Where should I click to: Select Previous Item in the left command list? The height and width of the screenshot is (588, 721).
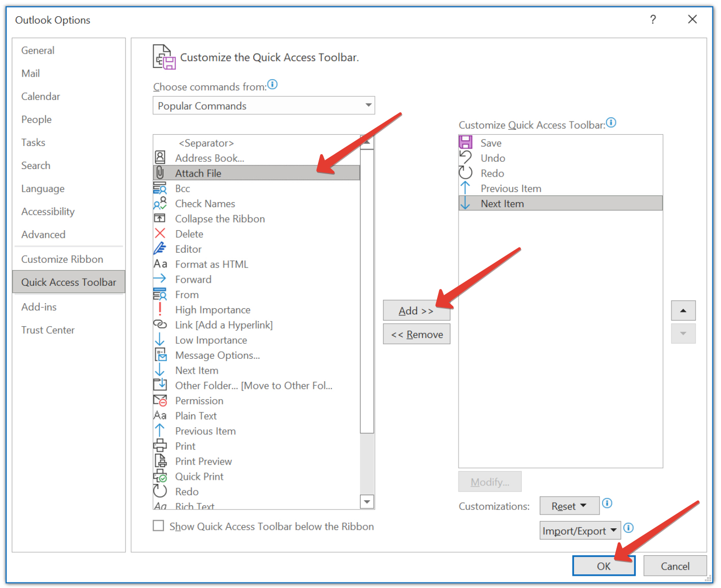(x=257, y=431)
